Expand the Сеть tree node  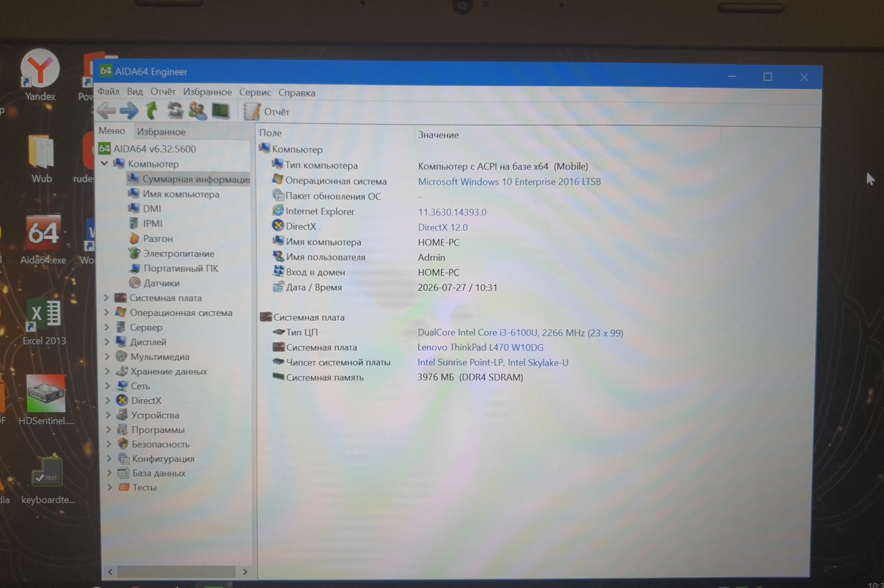point(108,385)
